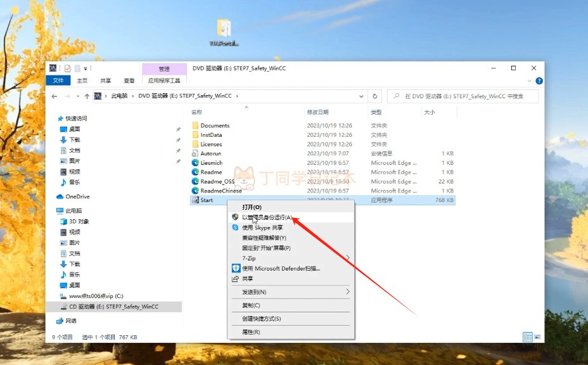The height and width of the screenshot is (365, 588).
Task: Select the Liesmich Edge file
Action: point(211,163)
